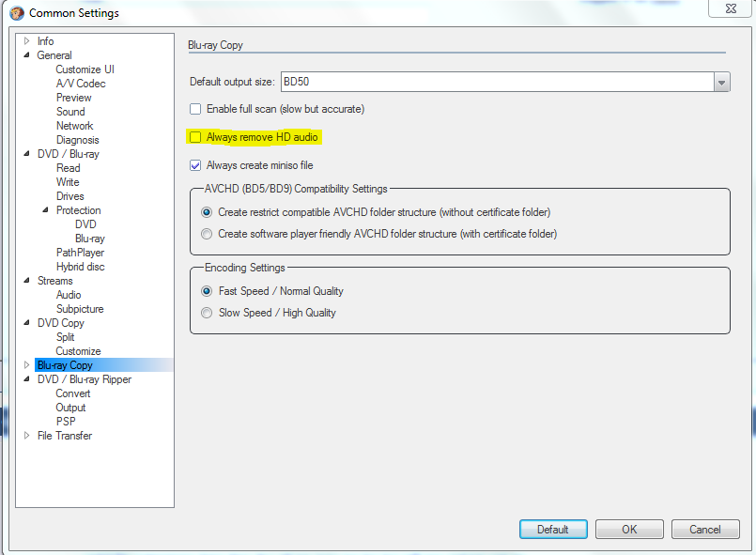Confirm settings with OK button

(629, 530)
